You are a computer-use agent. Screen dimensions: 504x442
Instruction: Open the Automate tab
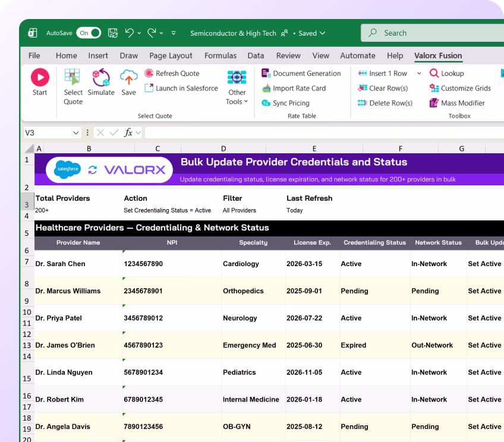click(358, 56)
